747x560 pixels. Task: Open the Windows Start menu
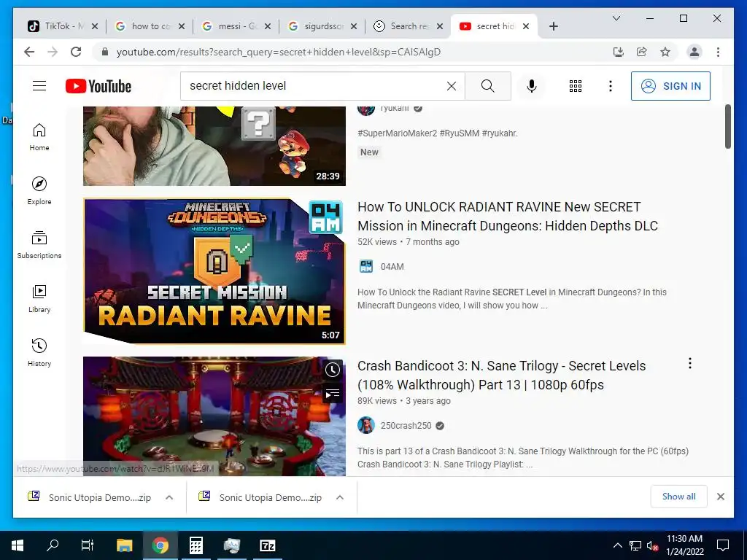18,545
